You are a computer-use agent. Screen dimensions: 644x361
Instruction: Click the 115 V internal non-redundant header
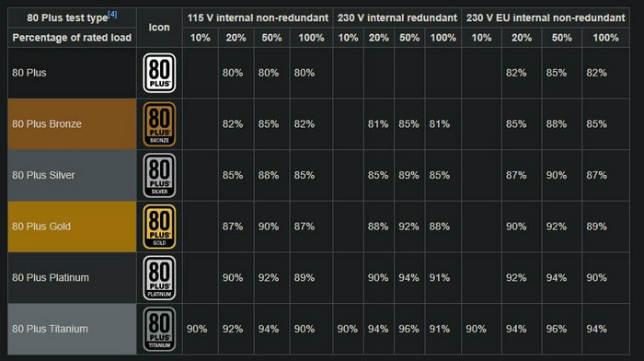tap(258, 17)
